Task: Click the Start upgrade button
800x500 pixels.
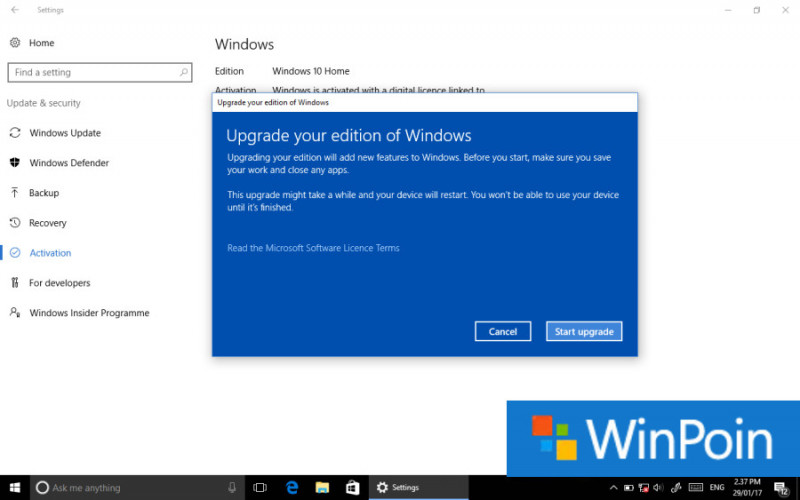Action: pyautogui.click(x=584, y=331)
